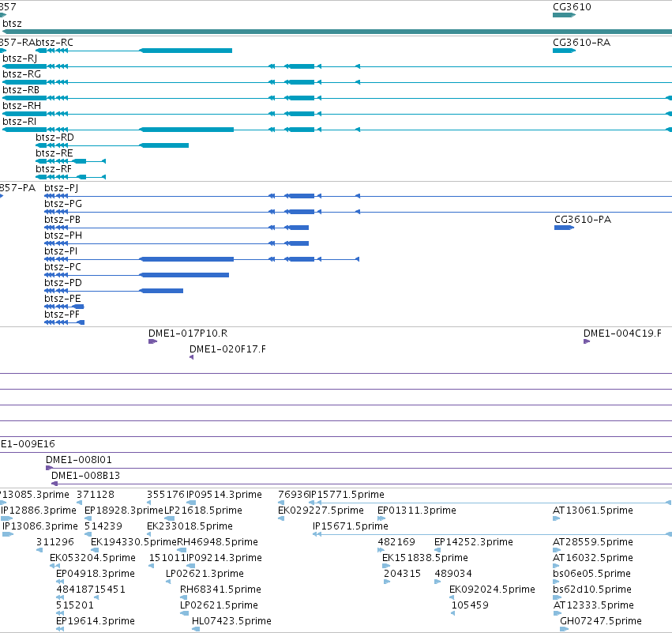Image resolution: width=672 pixels, height=633 pixels.
Task: Click the btsz-RI transcript label
Action: coord(20,122)
